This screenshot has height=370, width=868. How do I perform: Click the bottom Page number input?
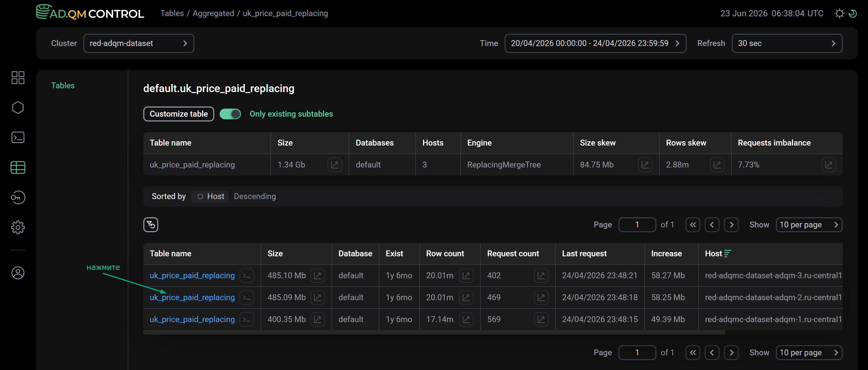[637, 353]
